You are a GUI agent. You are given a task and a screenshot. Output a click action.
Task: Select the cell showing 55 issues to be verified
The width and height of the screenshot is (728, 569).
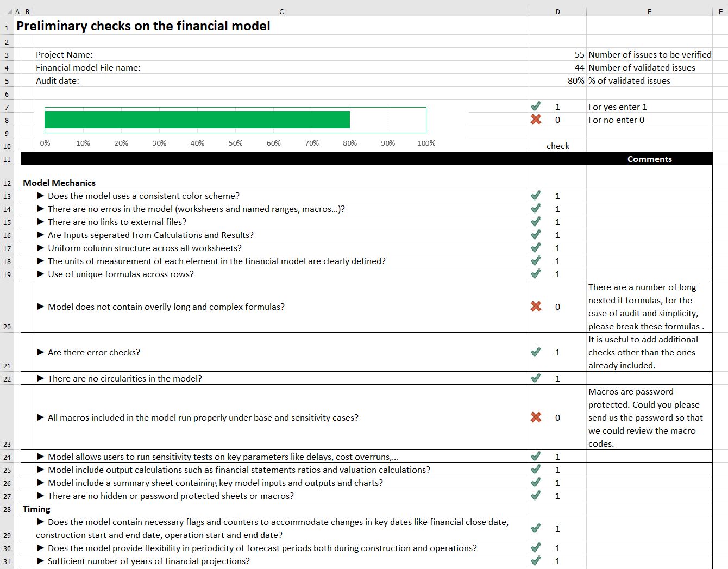[x=557, y=54]
